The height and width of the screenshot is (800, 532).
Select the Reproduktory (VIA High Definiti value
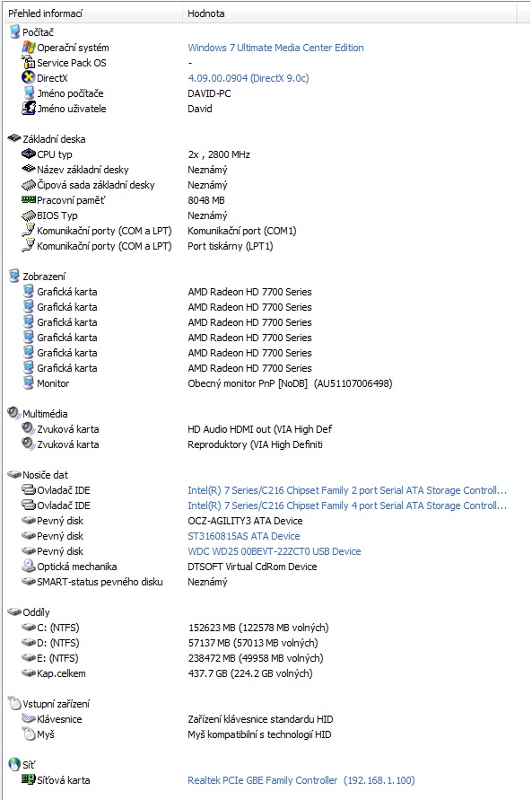pos(255,444)
